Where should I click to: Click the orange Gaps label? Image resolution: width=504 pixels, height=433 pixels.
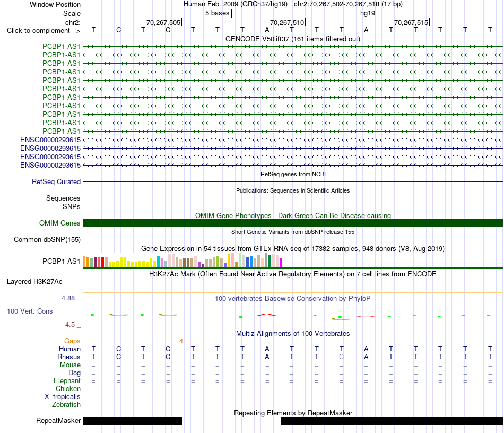coord(72,341)
